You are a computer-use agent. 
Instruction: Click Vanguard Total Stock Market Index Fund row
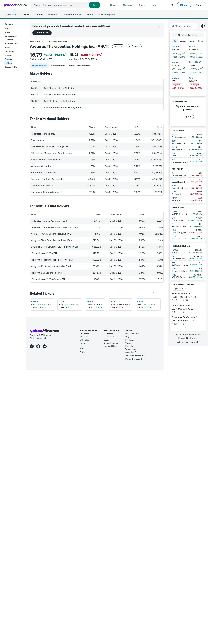pos(97,240)
